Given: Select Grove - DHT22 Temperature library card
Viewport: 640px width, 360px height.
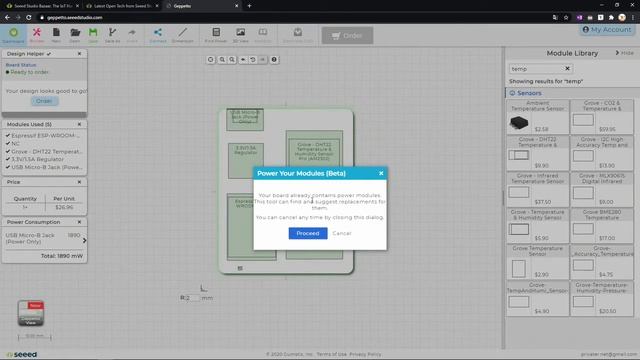Looking at the screenshot, I should point(538,153).
